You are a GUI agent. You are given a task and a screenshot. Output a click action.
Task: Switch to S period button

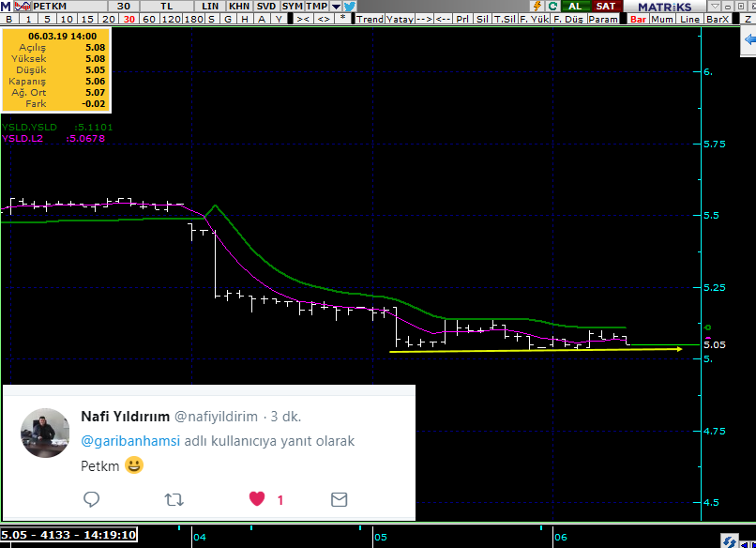tap(211, 20)
